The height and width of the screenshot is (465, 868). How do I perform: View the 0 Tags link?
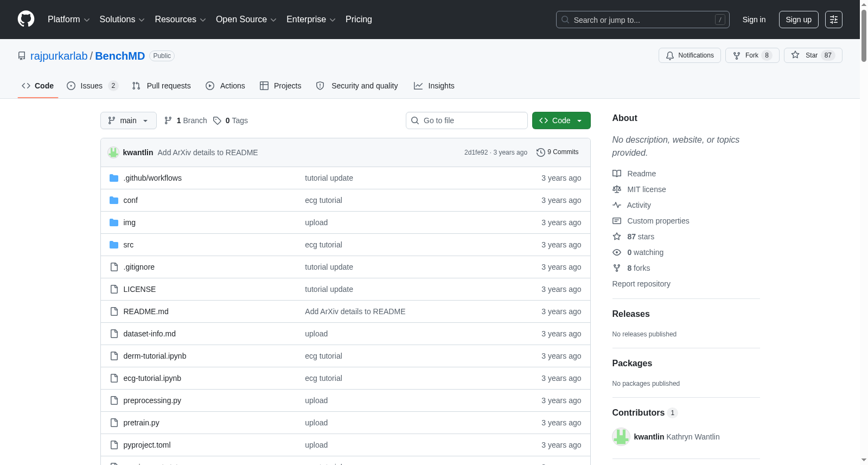click(x=231, y=120)
